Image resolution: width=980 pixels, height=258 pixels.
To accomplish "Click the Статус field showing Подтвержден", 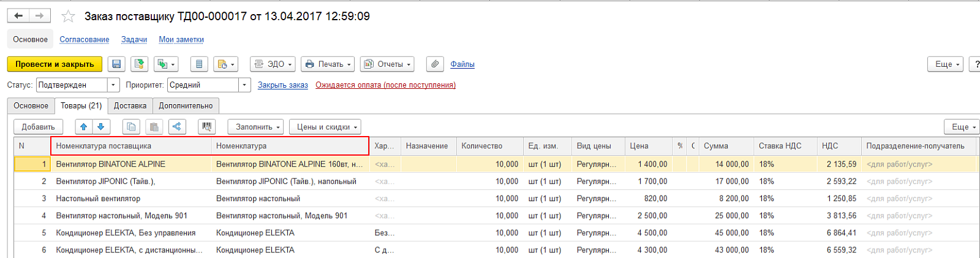I will [x=72, y=85].
